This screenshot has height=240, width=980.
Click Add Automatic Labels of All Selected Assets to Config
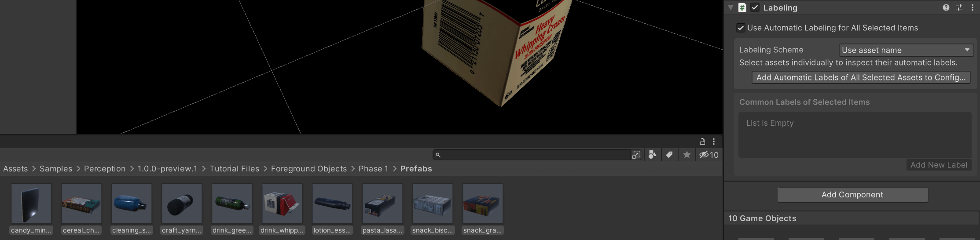click(x=861, y=77)
